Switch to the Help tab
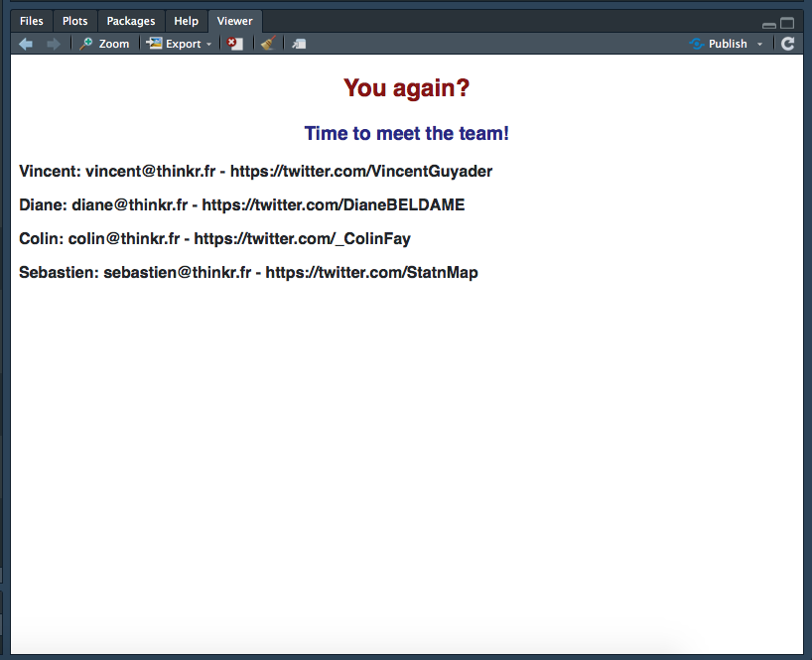Viewport: 812px width, 660px height. pos(186,21)
